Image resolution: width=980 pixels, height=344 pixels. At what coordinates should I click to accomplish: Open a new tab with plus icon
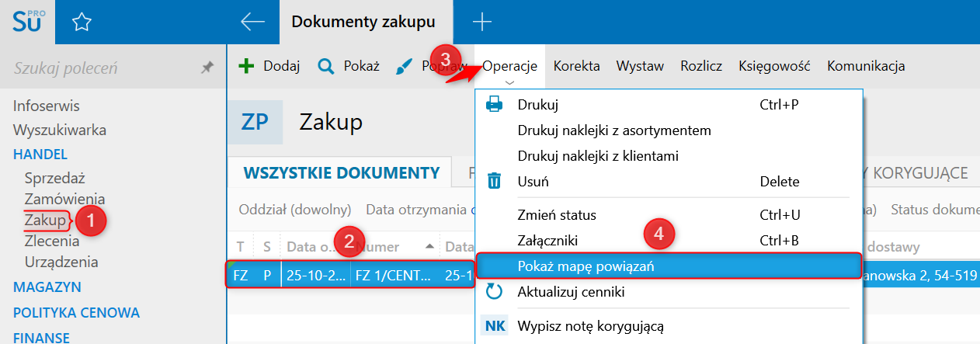(482, 22)
